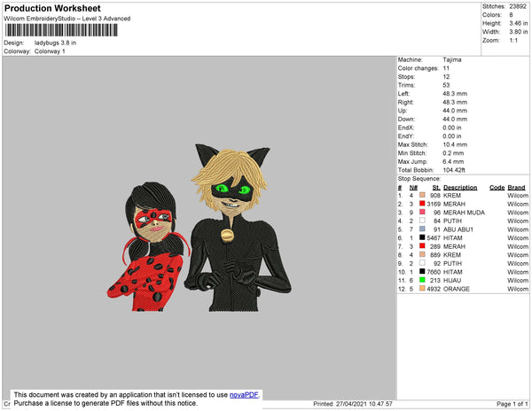The width and height of the screenshot is (532, 411).
Task: Click the 'Description' column header
Action: 460,188
